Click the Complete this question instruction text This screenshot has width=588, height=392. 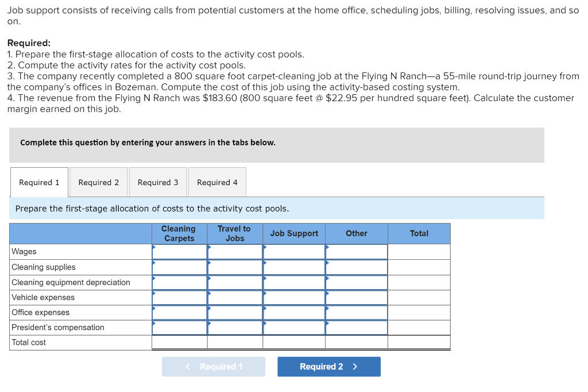pyautogui.click(x=148, y=143)
